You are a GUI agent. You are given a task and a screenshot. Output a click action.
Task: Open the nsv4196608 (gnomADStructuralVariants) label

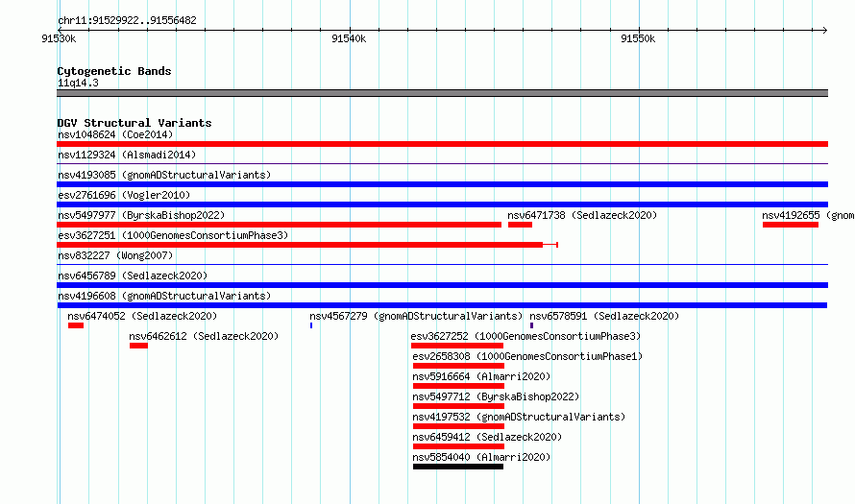point(164,296)
